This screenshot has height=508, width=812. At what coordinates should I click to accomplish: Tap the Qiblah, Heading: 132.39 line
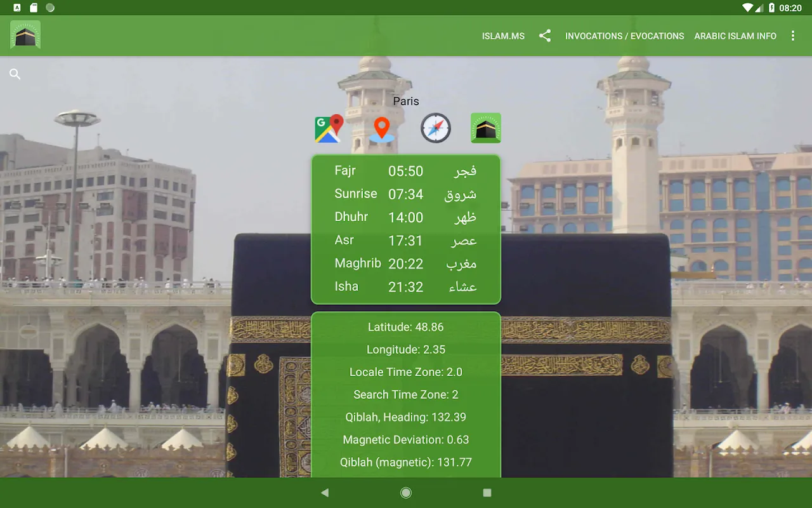click(406, 417)
